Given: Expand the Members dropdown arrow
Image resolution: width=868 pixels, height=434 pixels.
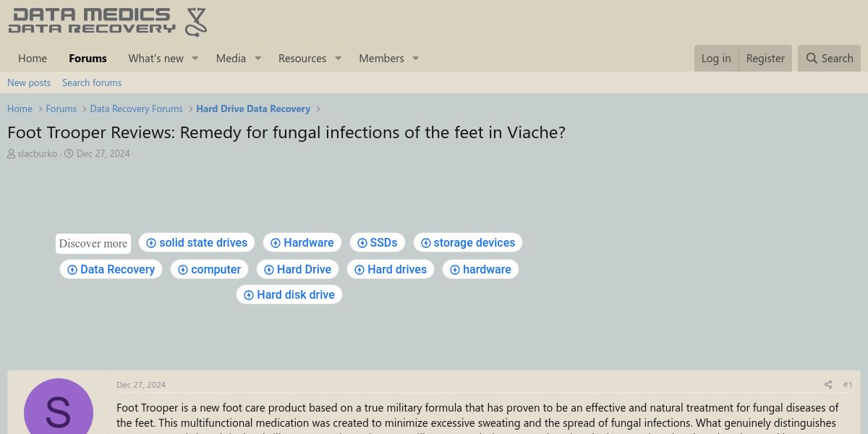Looking at the screenshot, I should pos(415,59).
